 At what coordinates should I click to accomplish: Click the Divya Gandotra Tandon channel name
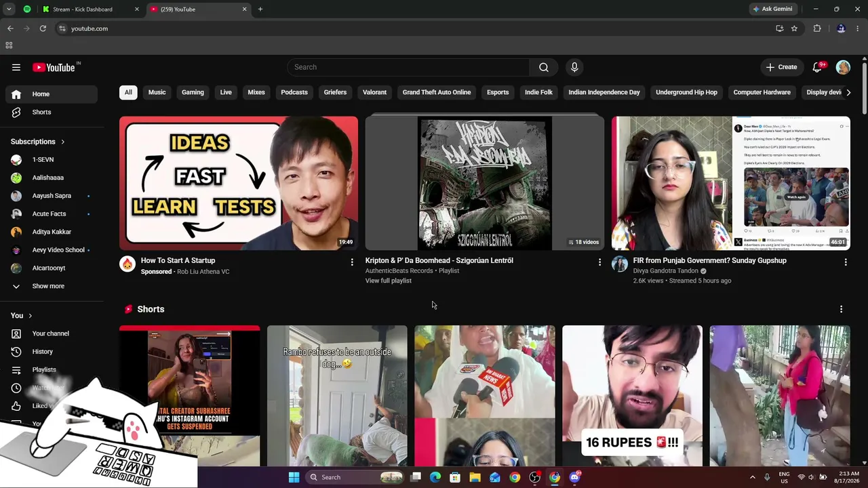tap(666, 271)
